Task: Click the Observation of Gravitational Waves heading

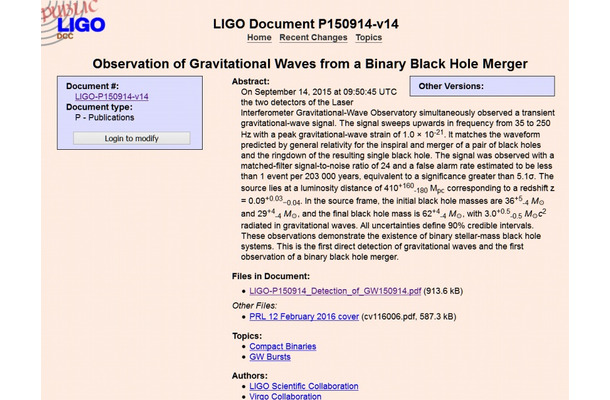Action: [x=310, y=64]
